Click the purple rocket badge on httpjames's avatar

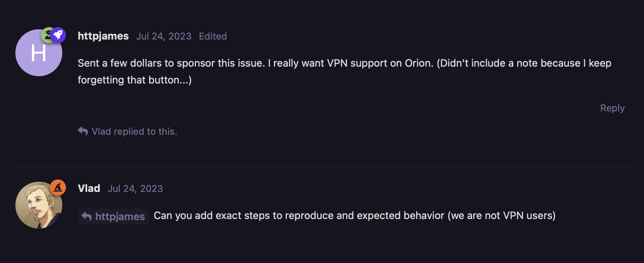tap(58, 35)
